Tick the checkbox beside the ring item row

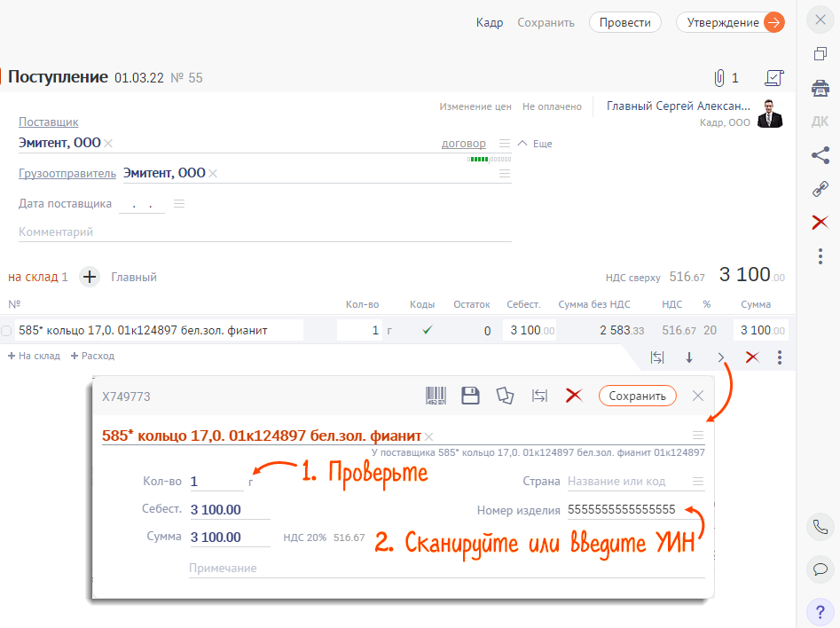[7, 331]
